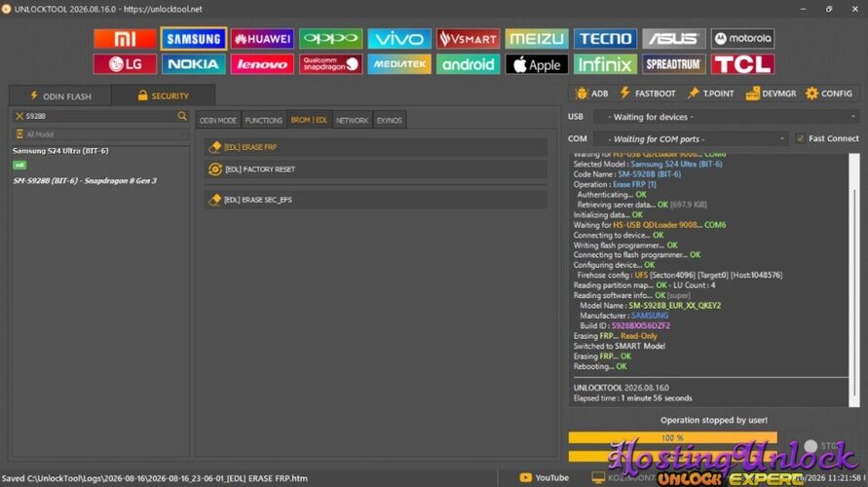Run the [EDL] FACTORY RESET operation

click(x=375, y=169)
